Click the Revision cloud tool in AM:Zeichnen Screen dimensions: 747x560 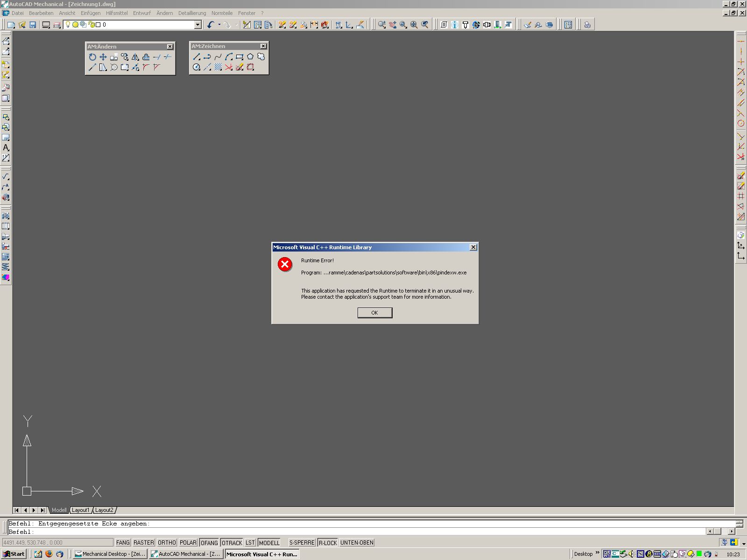pyautogui.click(x=261, y=57)
